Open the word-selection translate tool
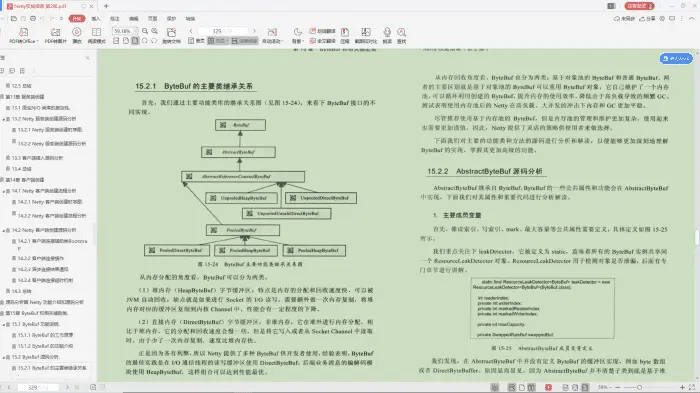Image resolution: width=700 pixels, height=393 pixels. coord(322,31)
